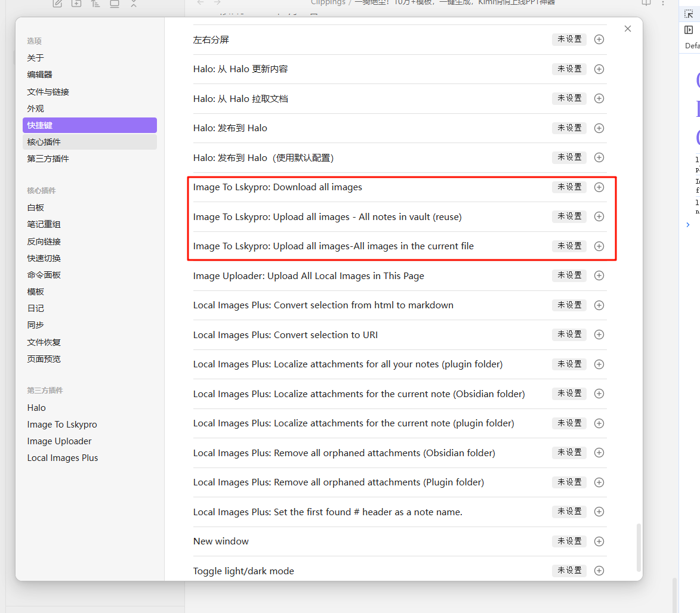Add hotkey for Toggle light/dark mode

point(599,571)
